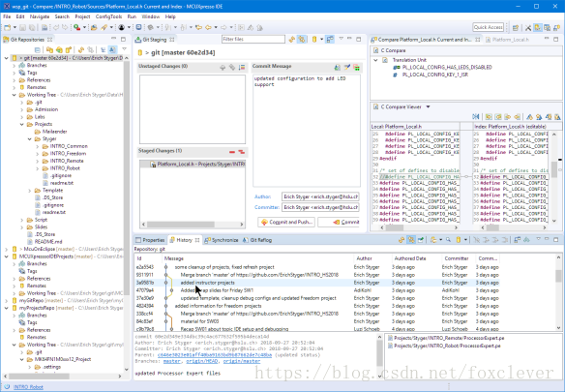The height and width of the screenshot is (392, 565).
Task: Open the Platform_Local.h editor tab
Action: (507, 40)
